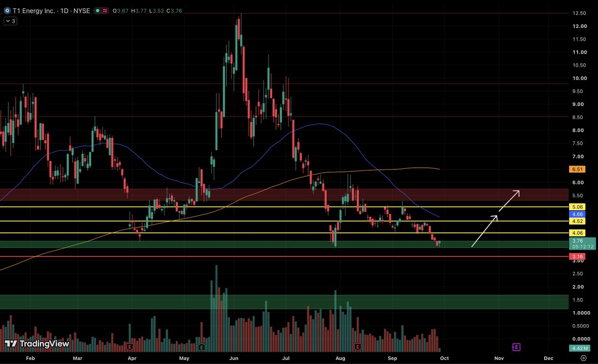Click the 10.00 price scale label

pos(579,78)
